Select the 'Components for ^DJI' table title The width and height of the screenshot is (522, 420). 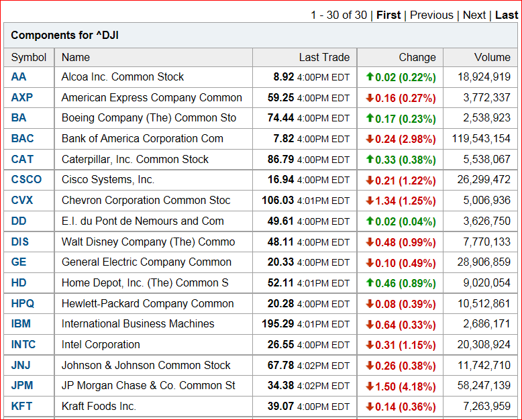[x=64, y=36]
